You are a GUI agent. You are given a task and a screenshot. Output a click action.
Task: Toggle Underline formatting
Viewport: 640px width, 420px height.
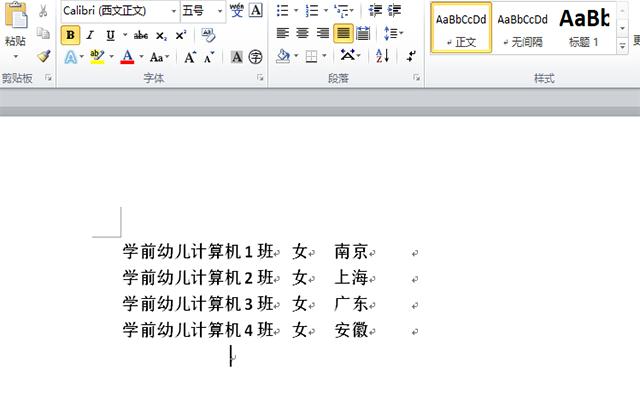(x=110, y=36)
